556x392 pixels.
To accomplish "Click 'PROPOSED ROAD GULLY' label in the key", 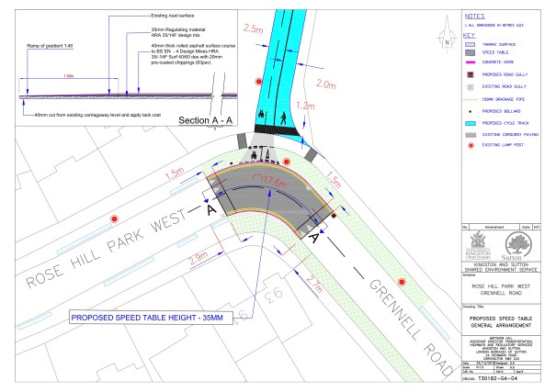I will (x=505, y=74).
